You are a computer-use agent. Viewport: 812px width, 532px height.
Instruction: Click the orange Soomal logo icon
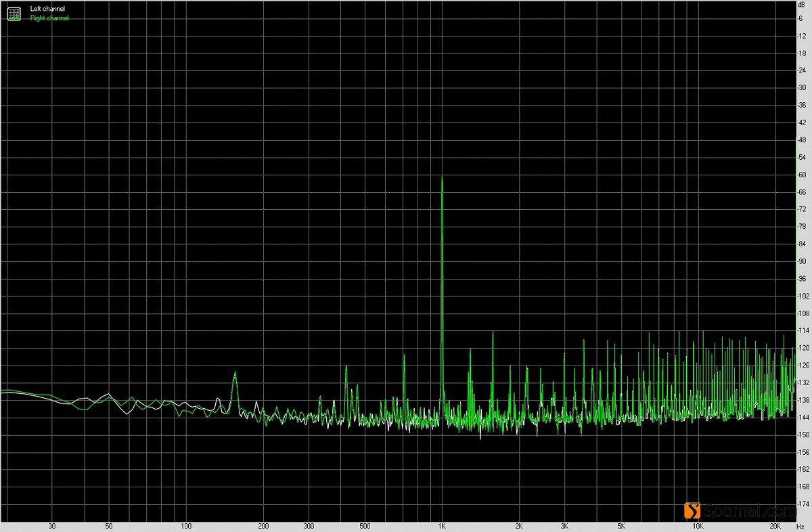[692, 510]
